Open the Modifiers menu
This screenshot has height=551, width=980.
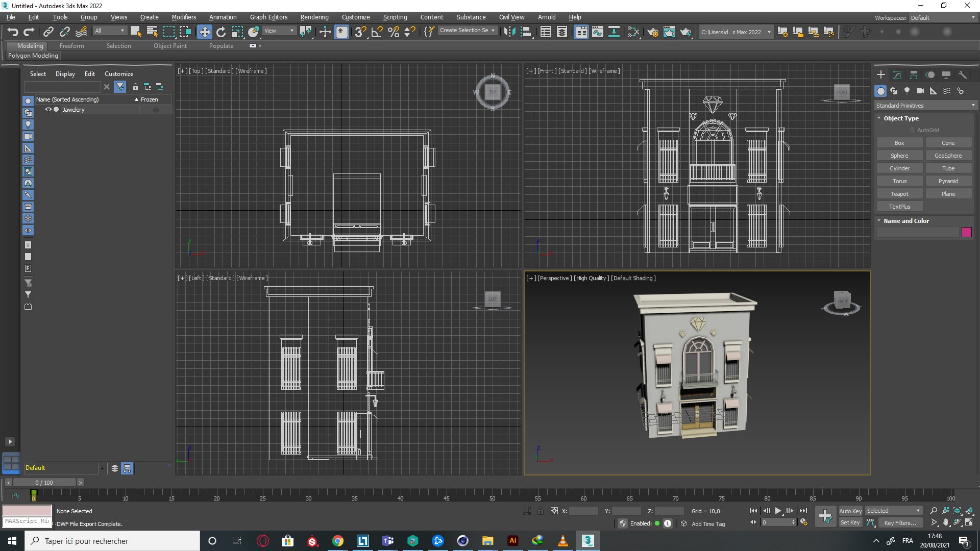coord(184,17)
